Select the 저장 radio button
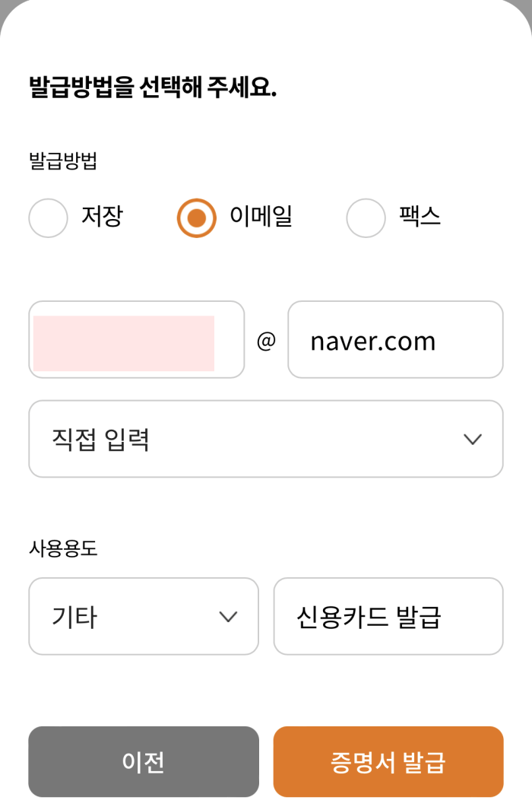This screenshot has height=810, width=532. coord(48,218)
